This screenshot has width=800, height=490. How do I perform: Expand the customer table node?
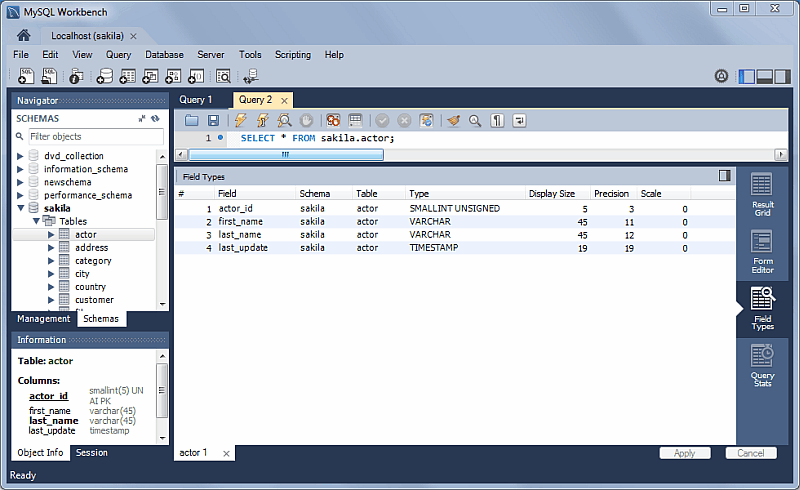(51, 300)
